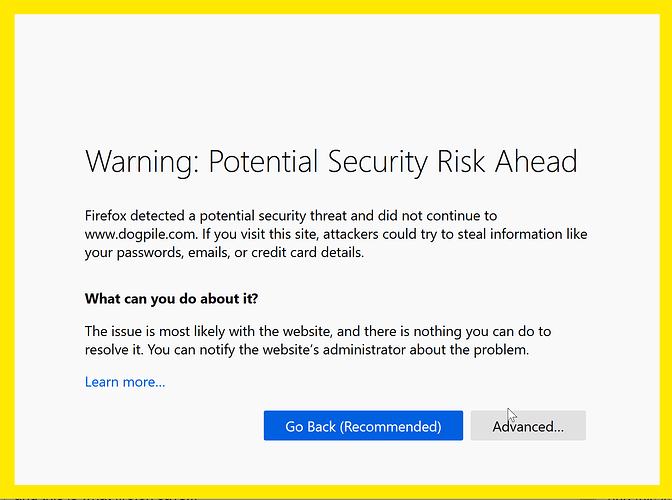Click the yellow warning border at the top
The image size is (672, 500).
click(x=336, y=7)
